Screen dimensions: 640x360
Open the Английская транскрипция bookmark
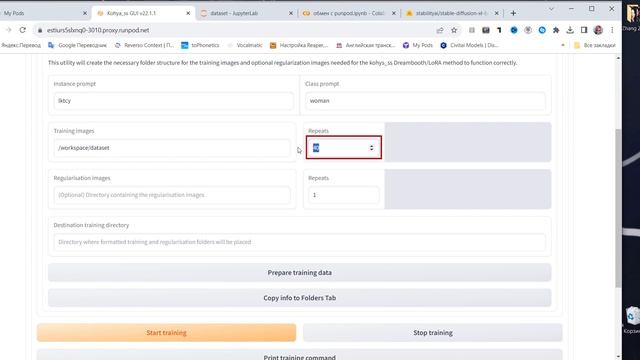coord(365,45)
